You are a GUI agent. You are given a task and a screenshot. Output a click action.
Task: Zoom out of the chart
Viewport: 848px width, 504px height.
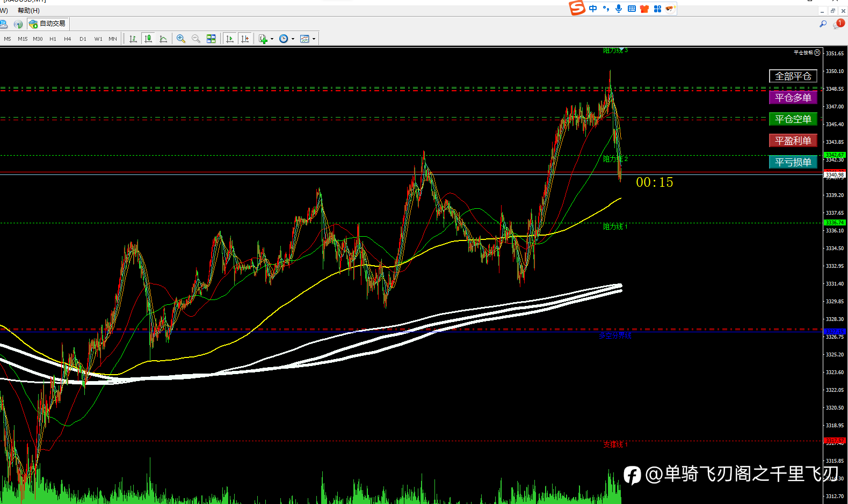[x=196, y=39]
